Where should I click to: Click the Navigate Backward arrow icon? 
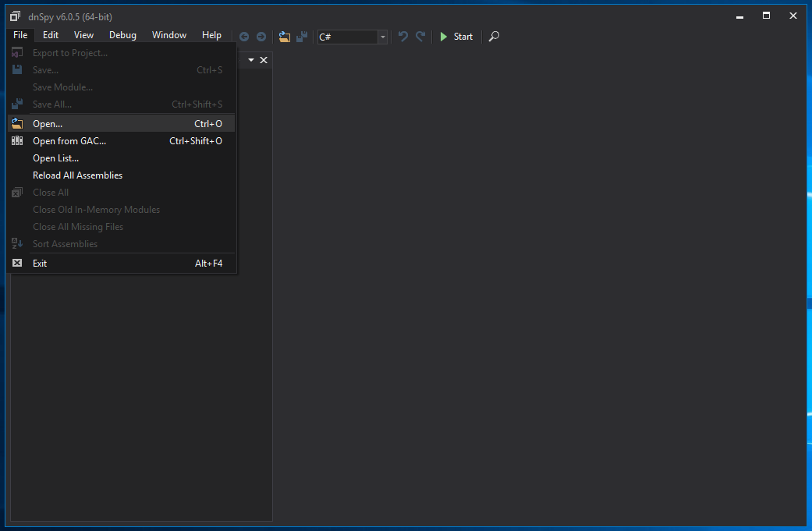(x=244, y=37)
